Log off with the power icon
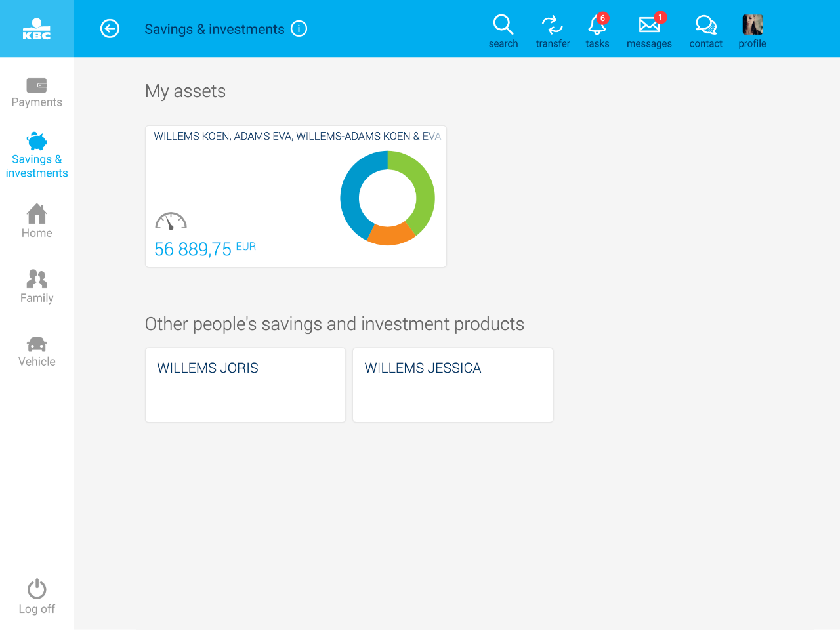This screenshot has width=840, height=630. point(37,597)
